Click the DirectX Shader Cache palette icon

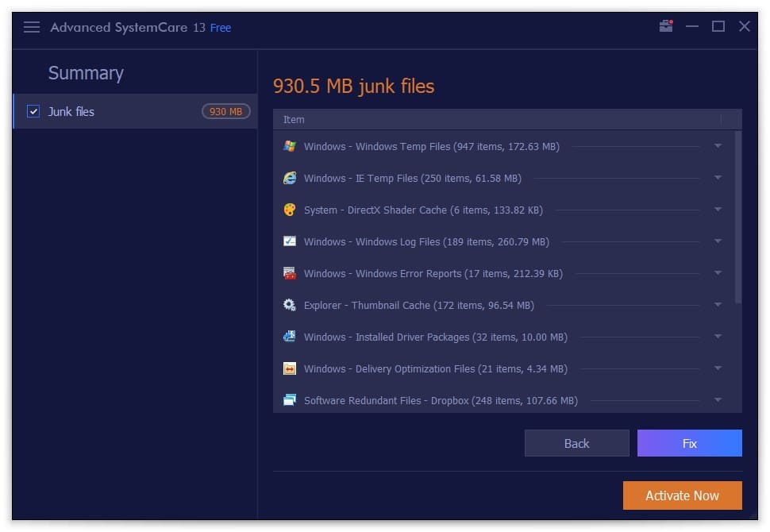click(x=290, y=210)
